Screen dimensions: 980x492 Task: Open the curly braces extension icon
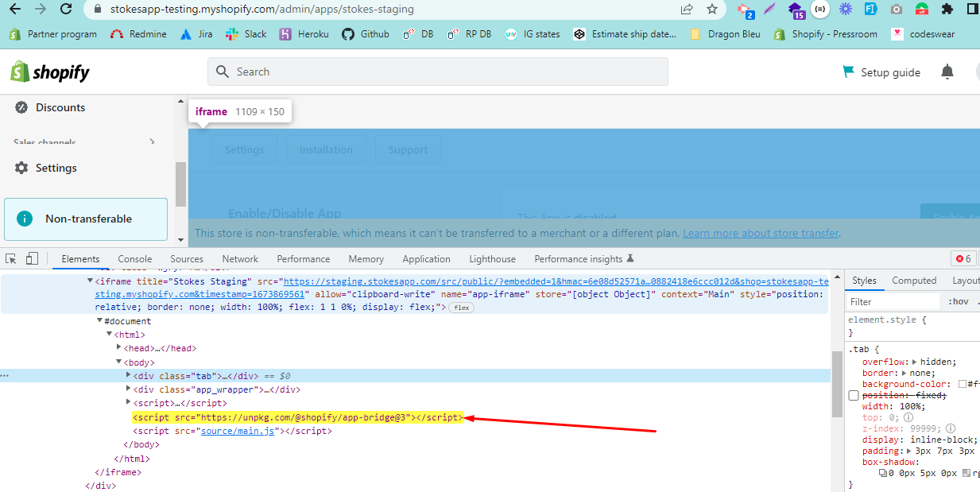coord(821,10)
